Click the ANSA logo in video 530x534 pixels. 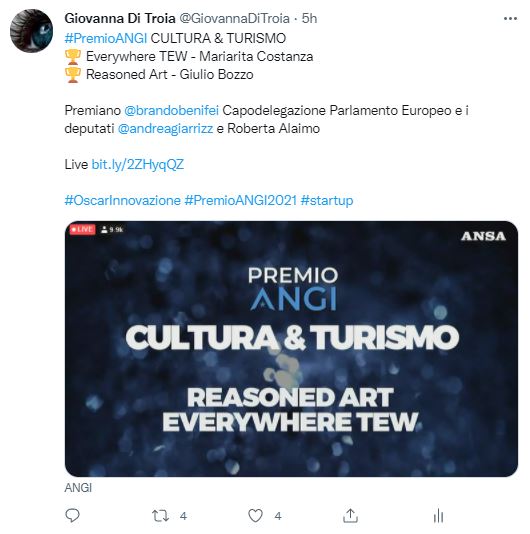tap(483, 236)
